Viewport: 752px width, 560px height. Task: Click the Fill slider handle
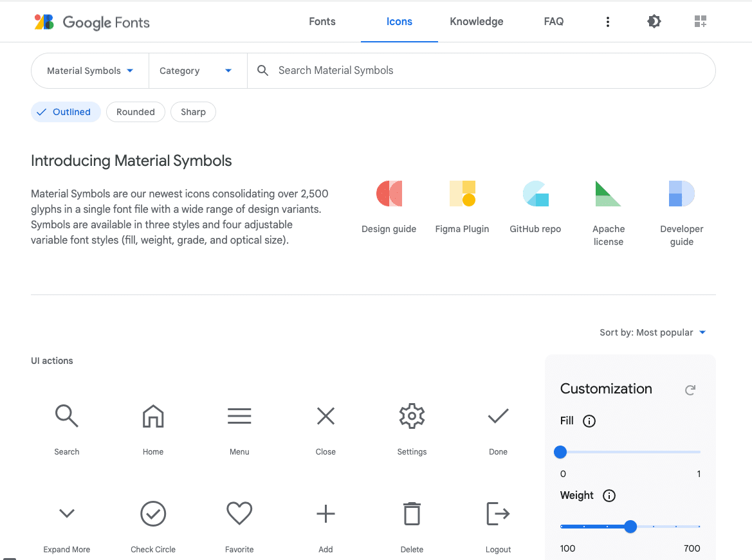coord(560,451)
